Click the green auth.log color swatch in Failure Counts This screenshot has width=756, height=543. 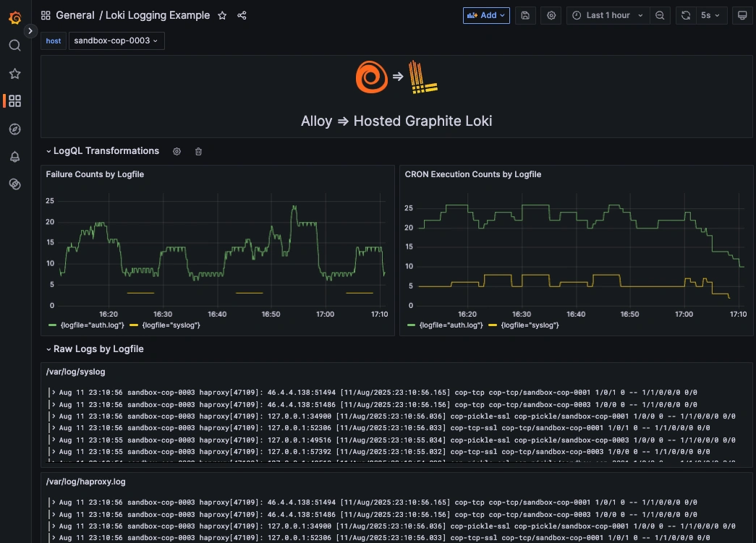pyautogui.click(x=53, y=325)
